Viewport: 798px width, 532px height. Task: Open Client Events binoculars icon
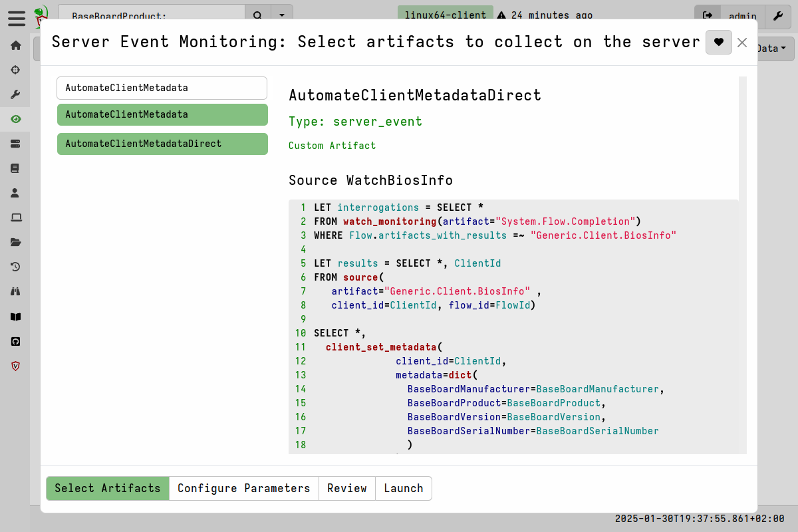15,291
